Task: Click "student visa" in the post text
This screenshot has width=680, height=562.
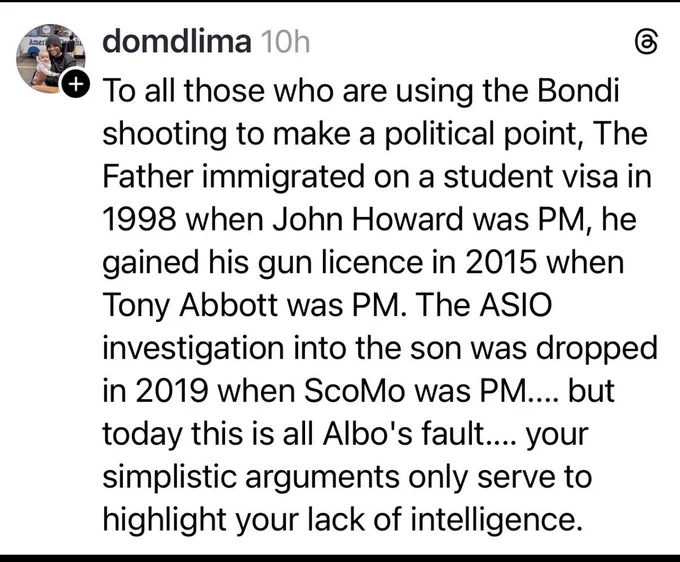Action: pyautogui.click(x=530, y=176)
